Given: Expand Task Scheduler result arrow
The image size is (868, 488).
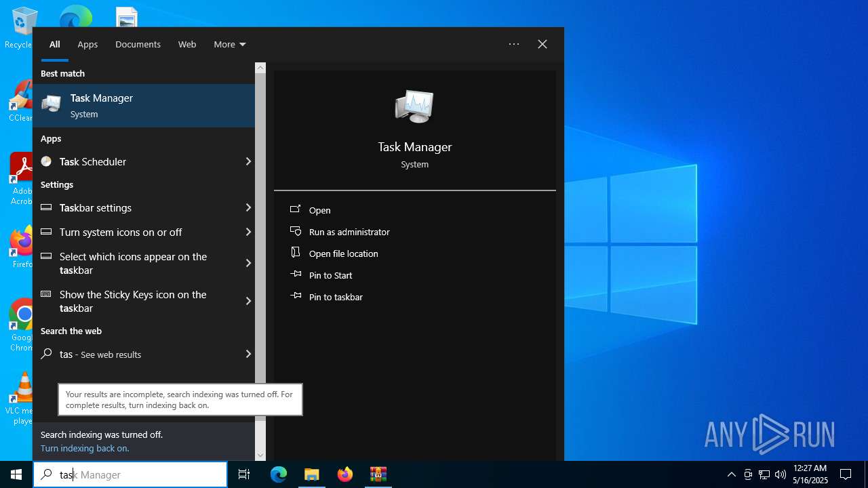Looking at the screenshot, I should point(248,161).
